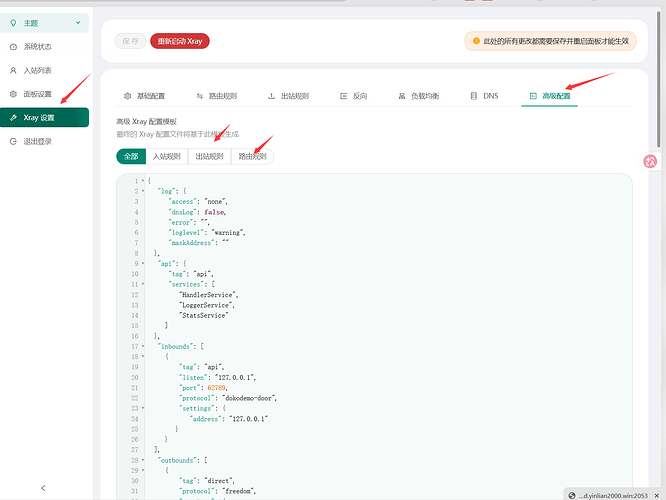Select the 入站规则 template filter
The image size is (666, 500).
[167, 156]
